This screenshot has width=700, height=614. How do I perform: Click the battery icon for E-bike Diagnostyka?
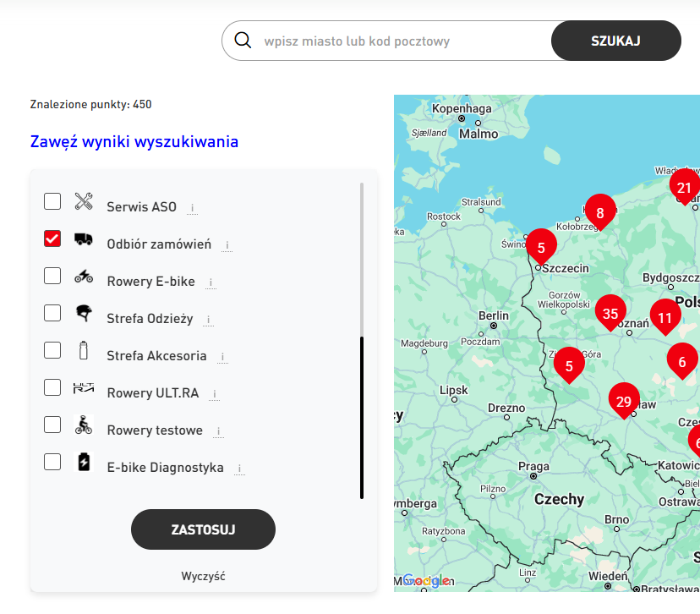[x=84, y=462]
